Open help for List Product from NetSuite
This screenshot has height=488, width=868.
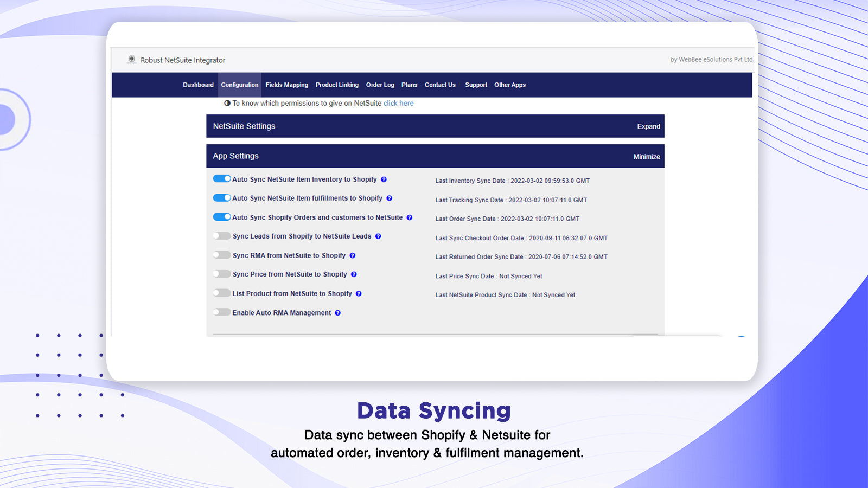359,293
